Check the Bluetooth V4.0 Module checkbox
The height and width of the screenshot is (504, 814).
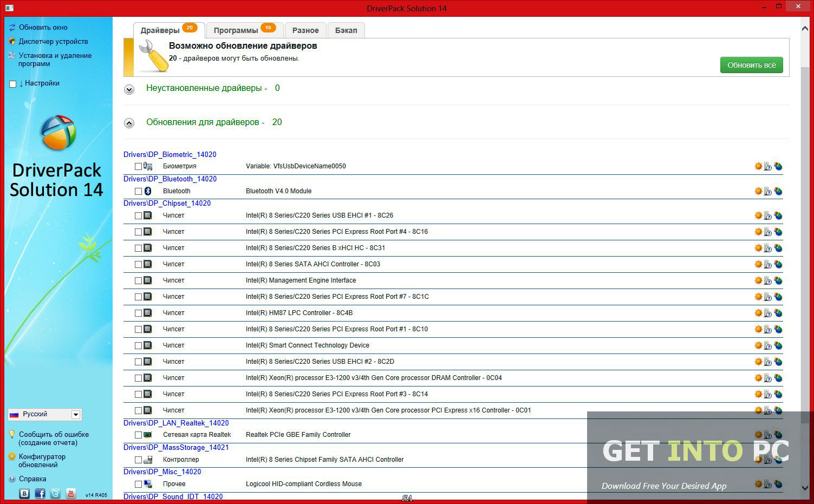click(138, 192)
